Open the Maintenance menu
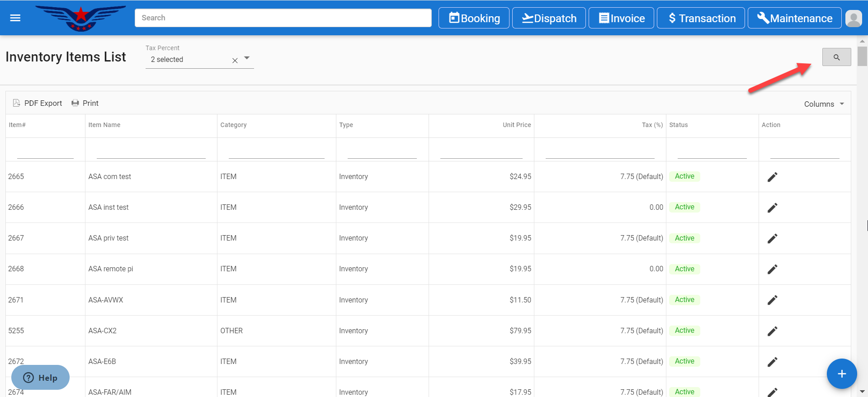The image size is (868, 397). pos(794,18)
